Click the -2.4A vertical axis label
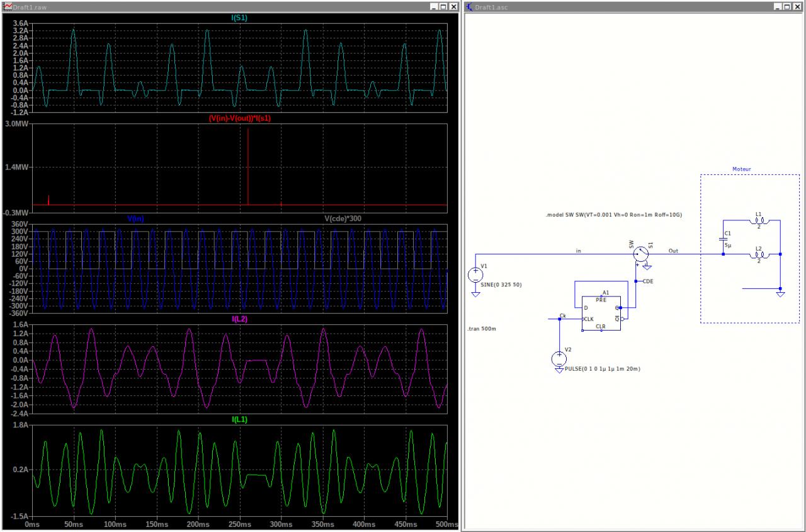 click(20, 413)
